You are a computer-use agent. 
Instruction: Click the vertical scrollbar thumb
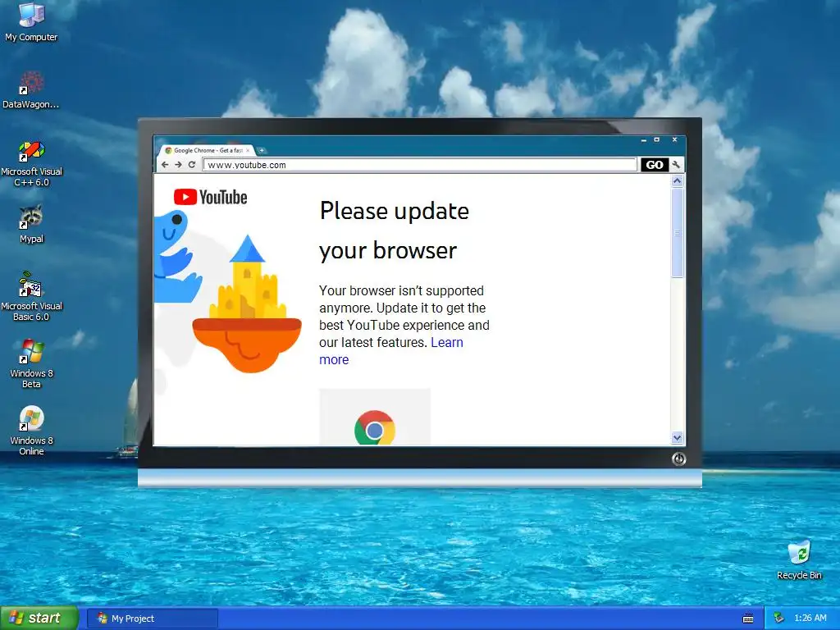677,232
